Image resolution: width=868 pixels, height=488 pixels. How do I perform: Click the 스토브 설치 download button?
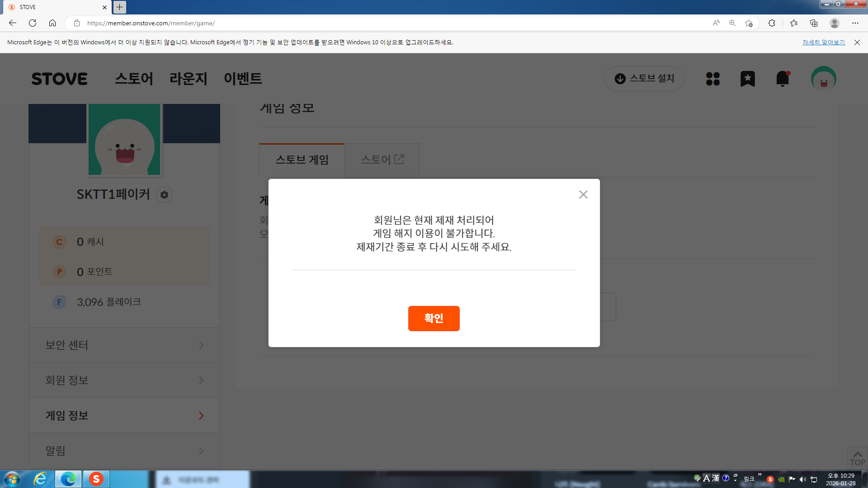644,79
